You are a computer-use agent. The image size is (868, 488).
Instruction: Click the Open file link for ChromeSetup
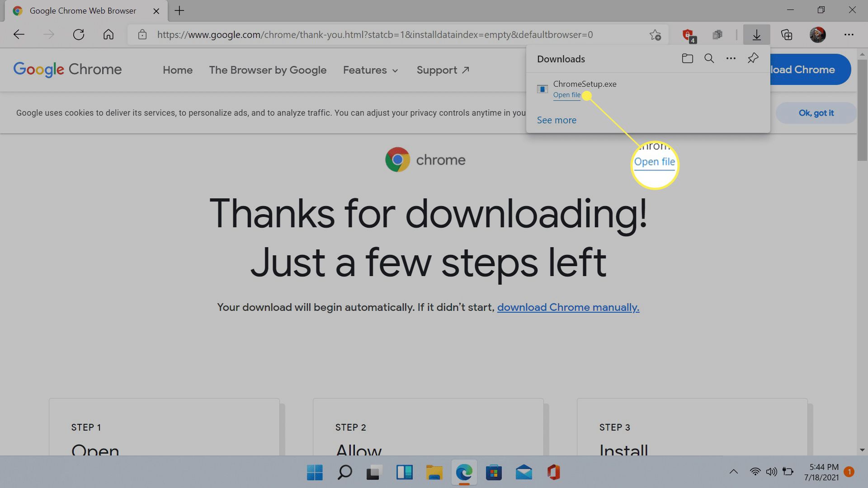tap(566, 95)
